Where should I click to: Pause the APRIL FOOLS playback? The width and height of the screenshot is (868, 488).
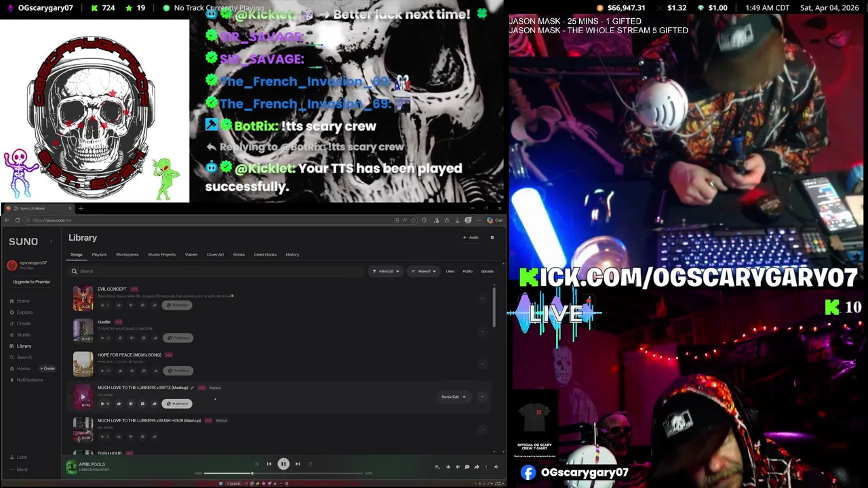[283, 464]
